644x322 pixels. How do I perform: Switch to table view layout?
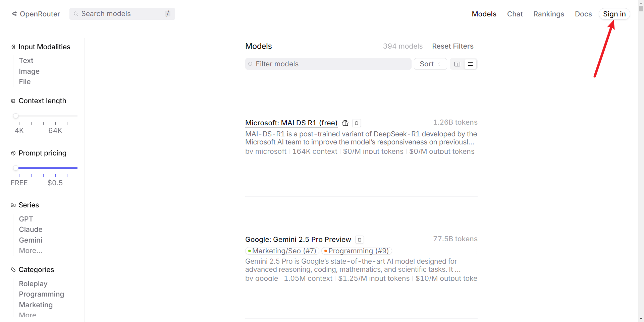point(457,64)
